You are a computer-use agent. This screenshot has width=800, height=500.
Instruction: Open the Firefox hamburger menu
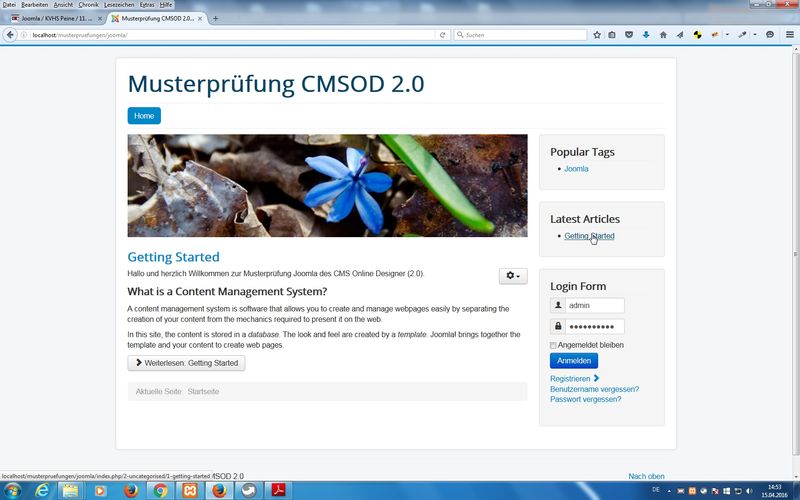pos(790,35)
